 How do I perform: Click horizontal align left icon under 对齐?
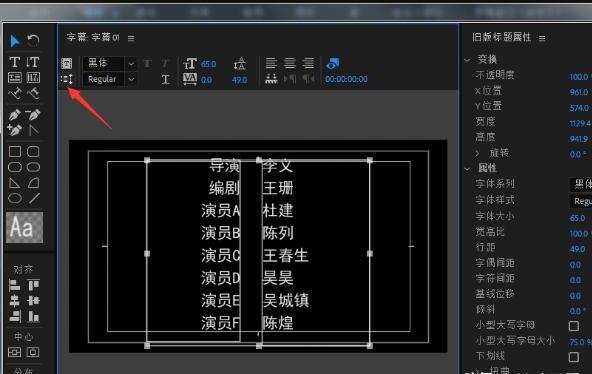point(15,286)
